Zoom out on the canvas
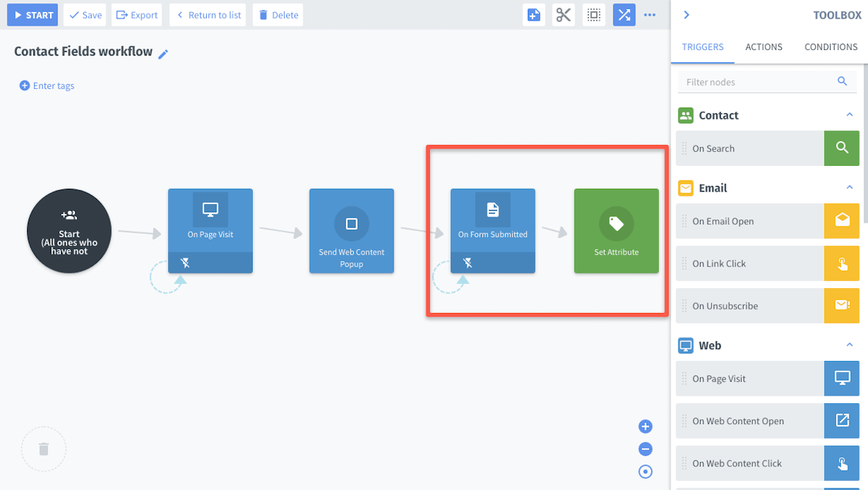 point(645,449)
